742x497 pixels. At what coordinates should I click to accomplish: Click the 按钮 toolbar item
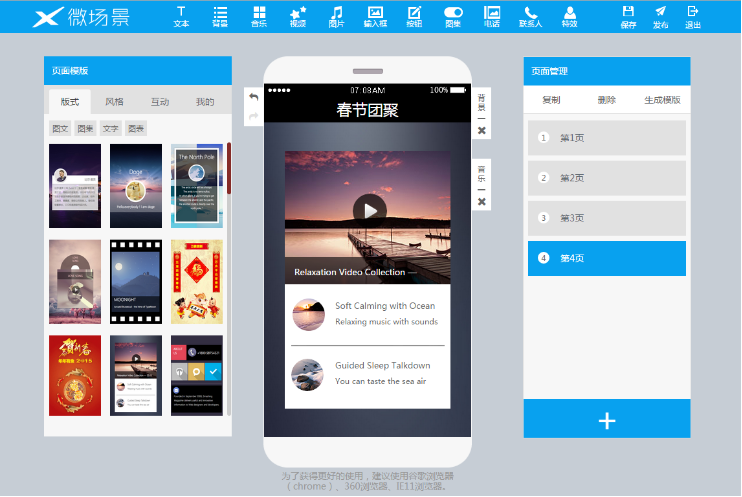[x=414, y=15]
